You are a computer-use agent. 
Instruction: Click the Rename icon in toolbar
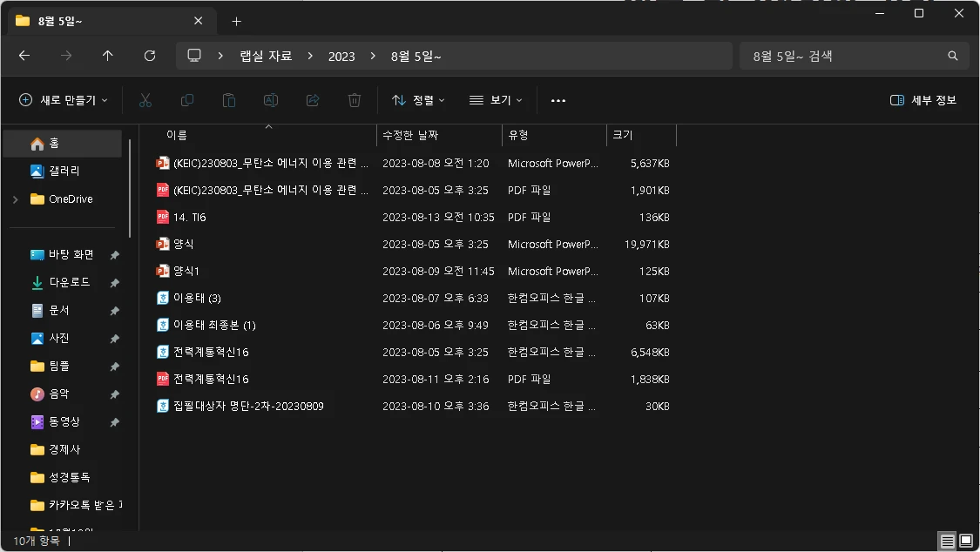pyautogui.click(x=271, y=100)
